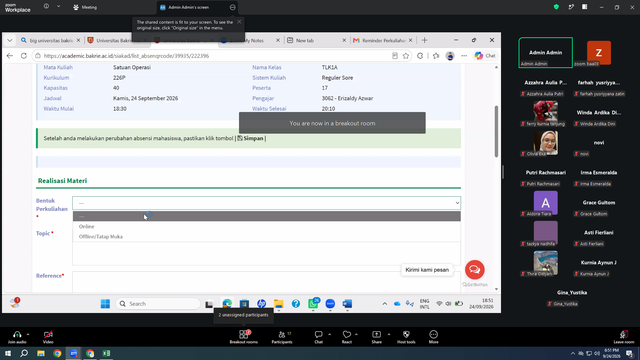Select the blank '---' dropdown option
Image resolution: width=640 pixels, height=360 pixels.
tap(267, 216)
